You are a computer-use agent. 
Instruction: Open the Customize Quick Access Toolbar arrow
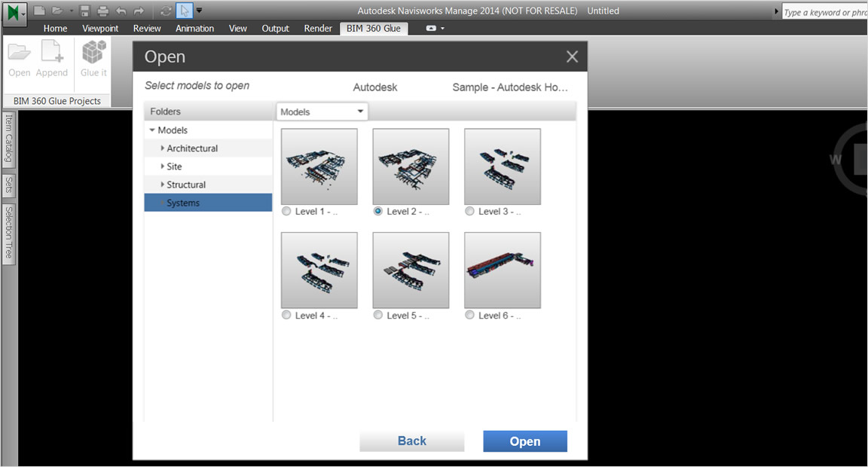[199, 11]
